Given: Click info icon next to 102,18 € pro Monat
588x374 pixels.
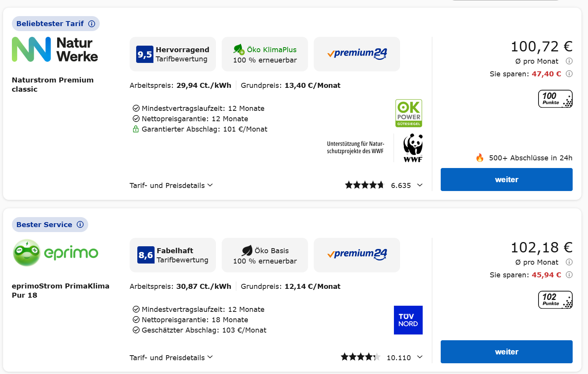Looking at the screenshot, I should (569, 262).
